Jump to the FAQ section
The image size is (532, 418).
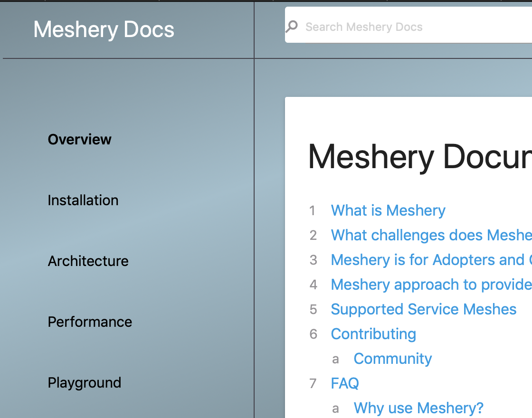pyautogui.click(x=345, y=383)
